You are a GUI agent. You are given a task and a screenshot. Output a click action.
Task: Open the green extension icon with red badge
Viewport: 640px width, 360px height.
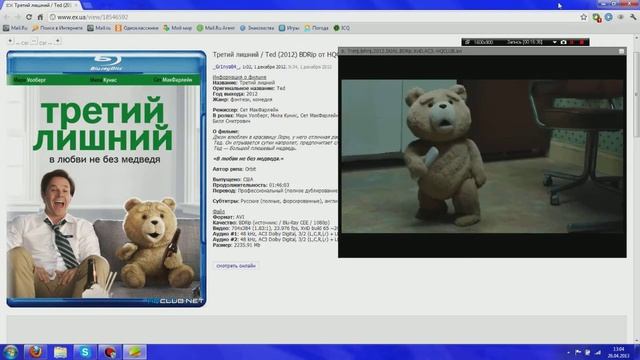click(597, 18)
